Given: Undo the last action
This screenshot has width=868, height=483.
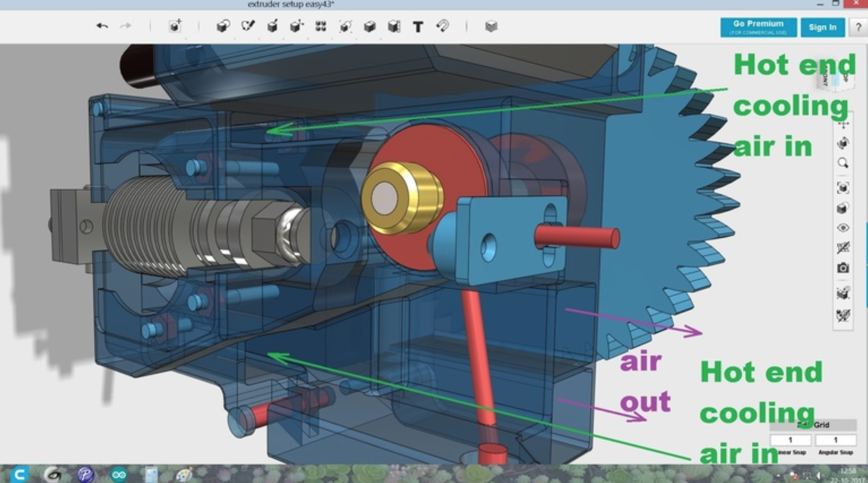Looking at the screenshot, I should click(102, 26).
